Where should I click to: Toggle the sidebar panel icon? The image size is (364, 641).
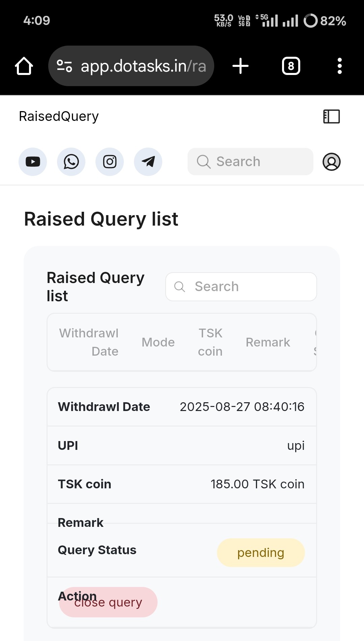[x=332, y=117]
